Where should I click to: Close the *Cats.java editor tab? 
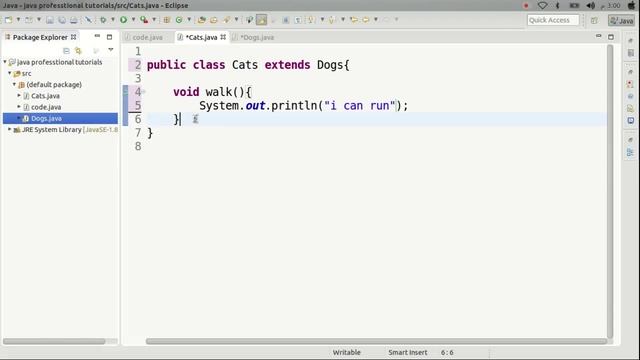coord(223,37)
